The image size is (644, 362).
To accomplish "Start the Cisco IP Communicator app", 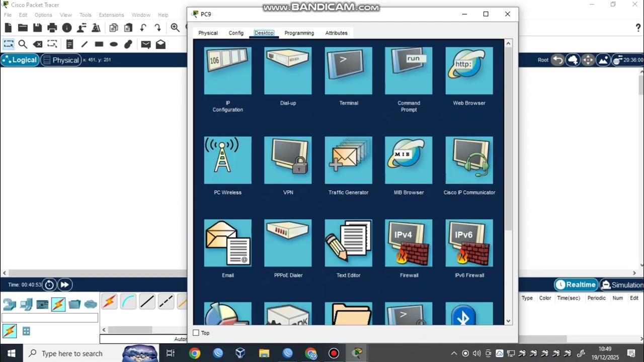I will pyautogui.click(x=469, y=160).
